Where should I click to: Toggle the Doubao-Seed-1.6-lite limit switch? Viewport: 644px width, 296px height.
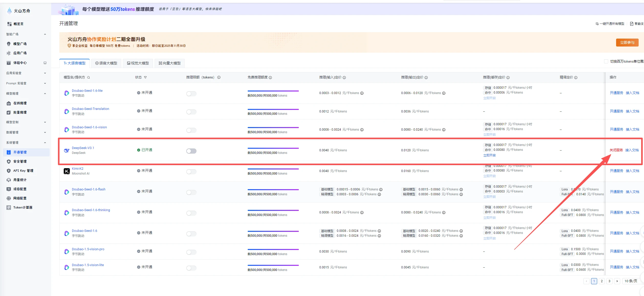191,94
